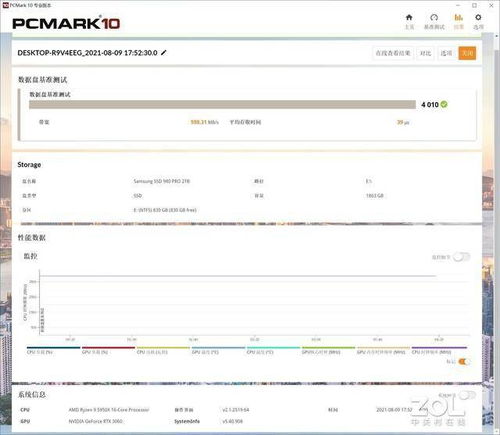Click the compare (对比) button
The height and width of the screenshot is (435, 500).
click(x=425, y=53)
